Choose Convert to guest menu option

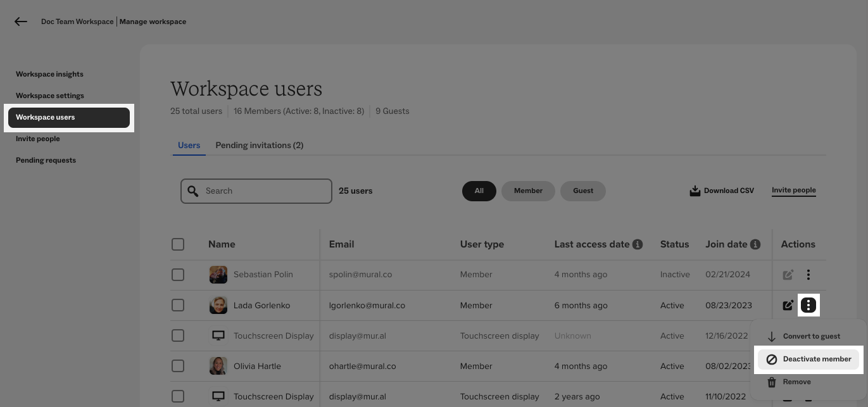808,337
